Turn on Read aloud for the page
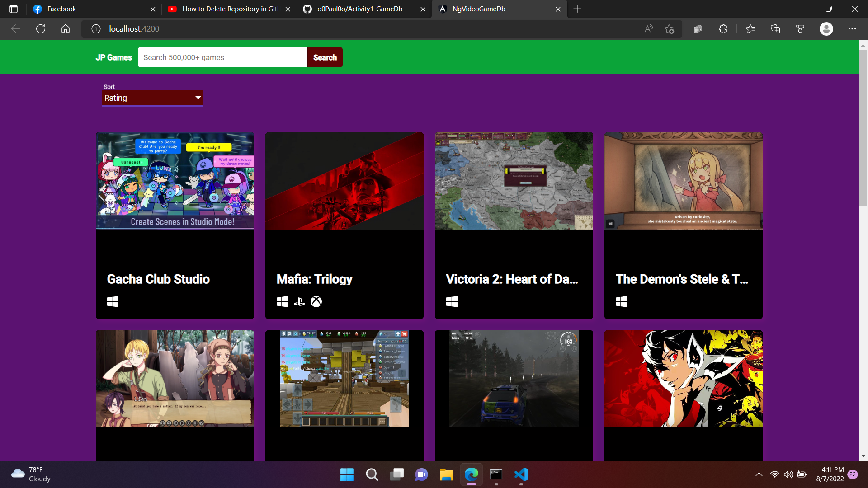 [x=649, y=29]
